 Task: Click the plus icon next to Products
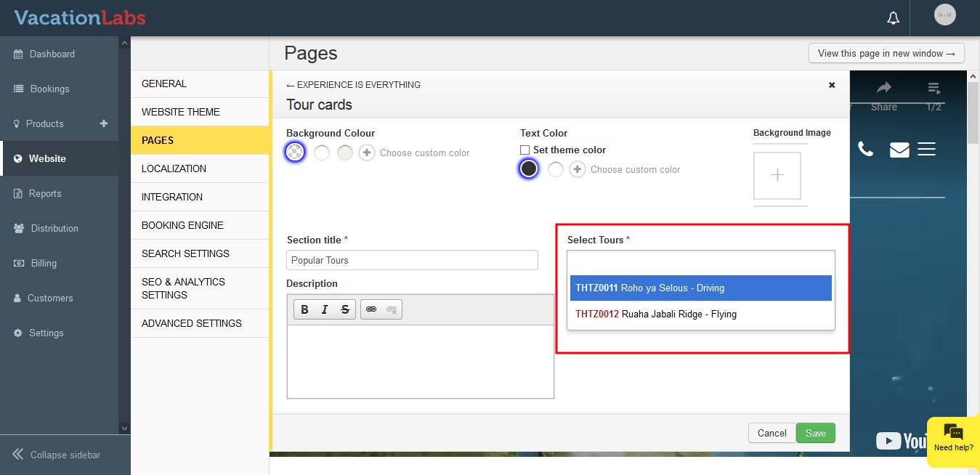pos(104,123)
